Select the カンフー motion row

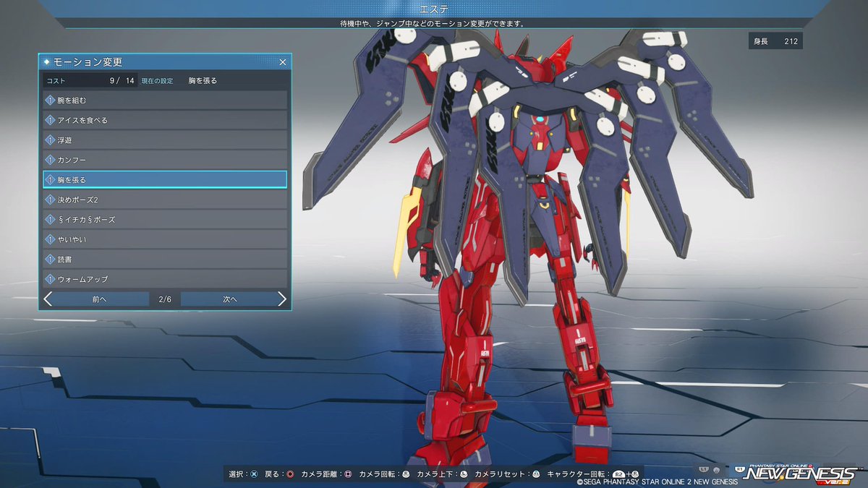tap(165, 160)
